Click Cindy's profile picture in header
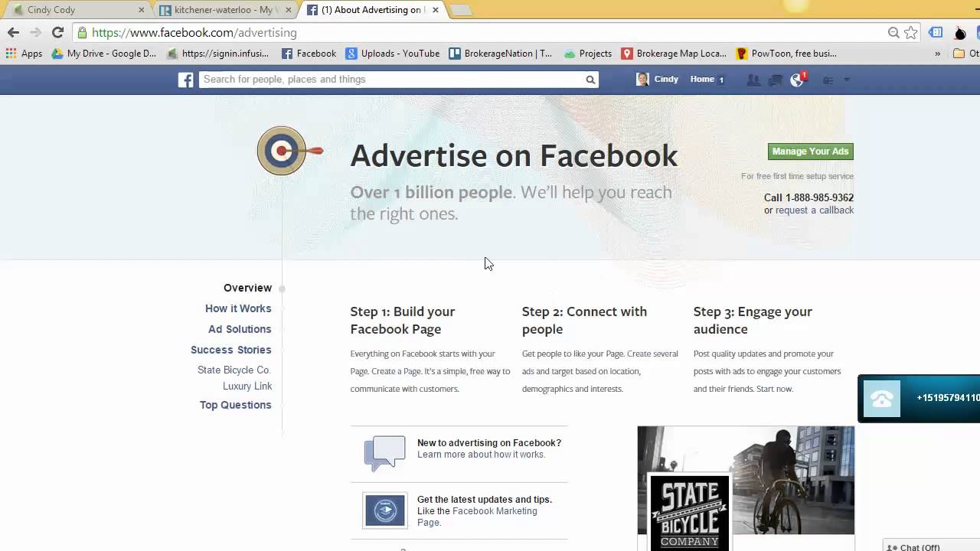 point(642,80)
